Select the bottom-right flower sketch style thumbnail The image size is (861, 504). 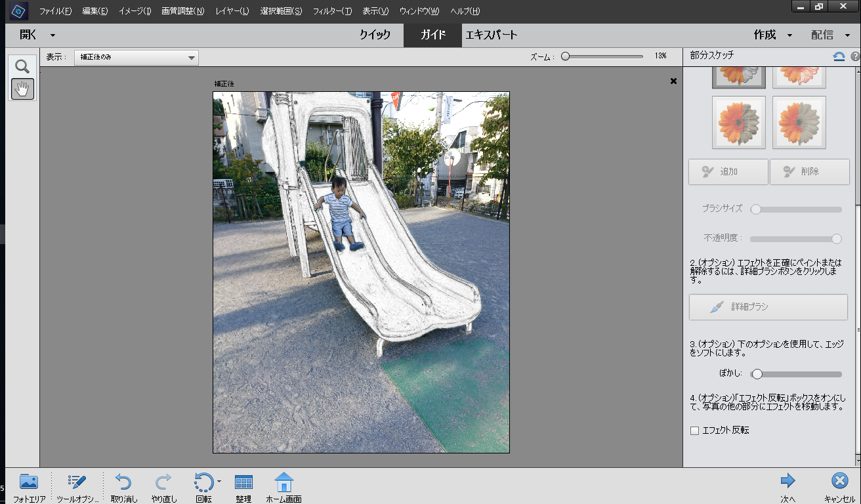click(799, 122)
